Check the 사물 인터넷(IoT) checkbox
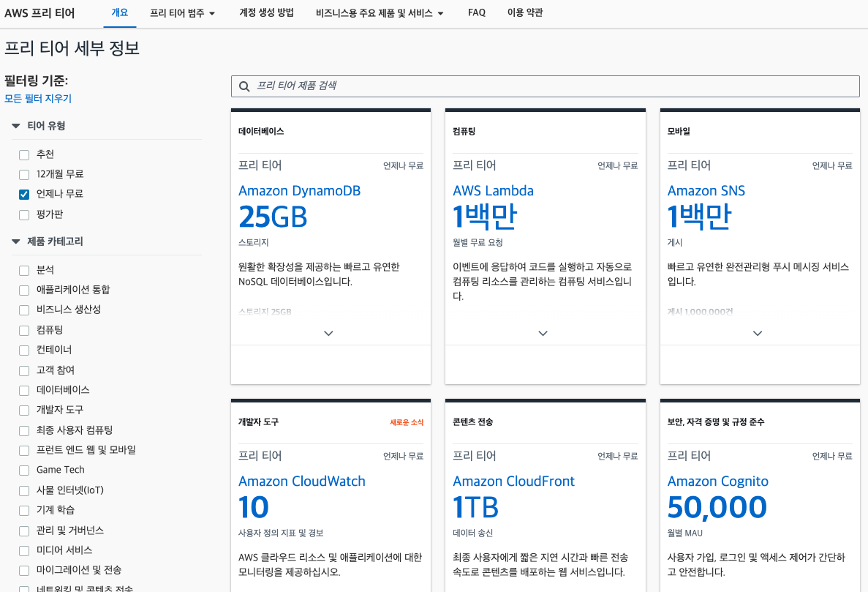This screenshot has height=592, width=868. coord(24,491)
